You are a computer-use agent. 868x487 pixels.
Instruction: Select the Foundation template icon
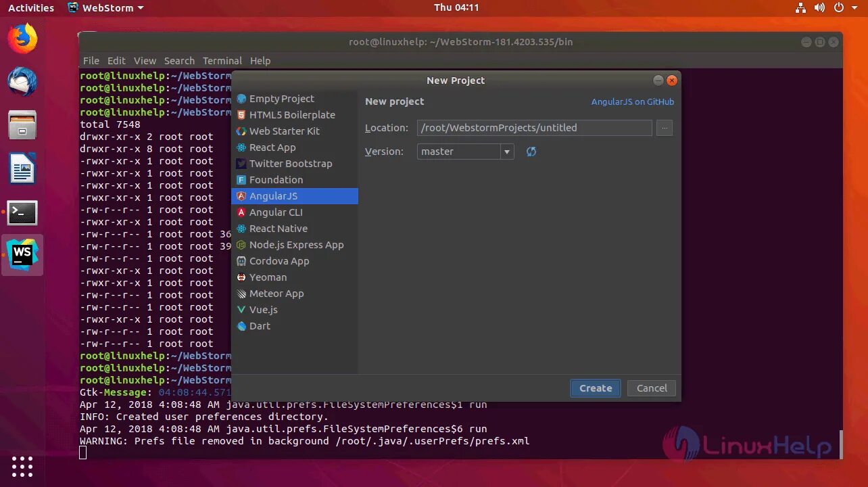pos(241,180)
